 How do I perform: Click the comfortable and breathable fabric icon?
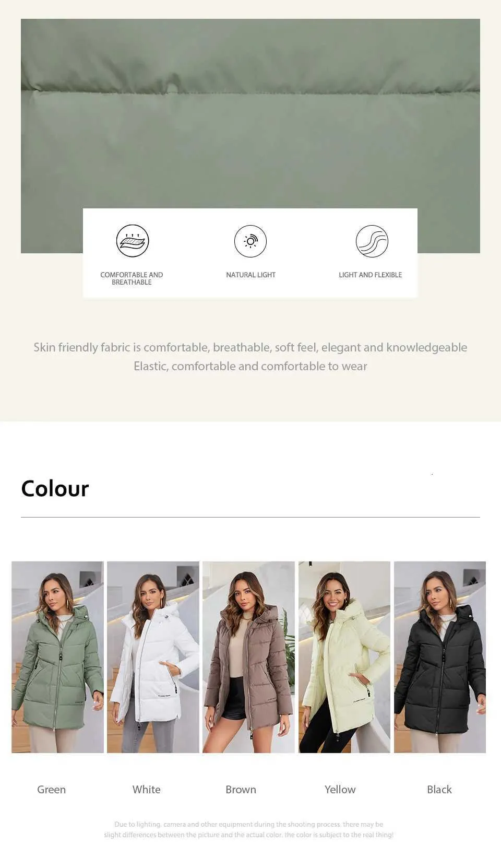click(133, 241)
